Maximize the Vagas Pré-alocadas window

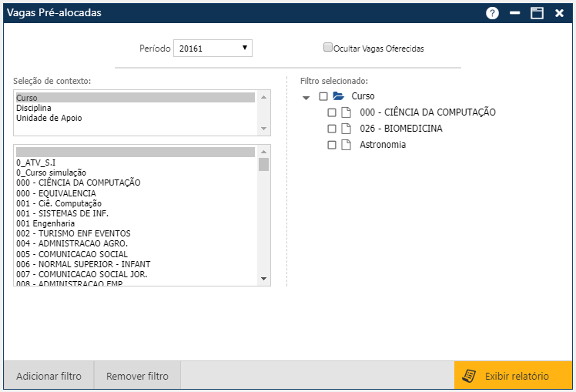click(x=537, y=13)
